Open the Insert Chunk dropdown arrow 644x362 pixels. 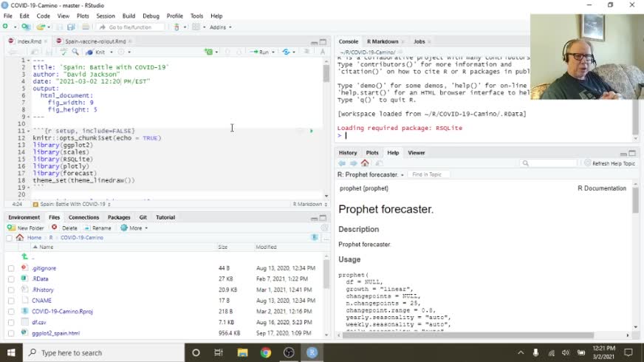(x=216, y=52)
